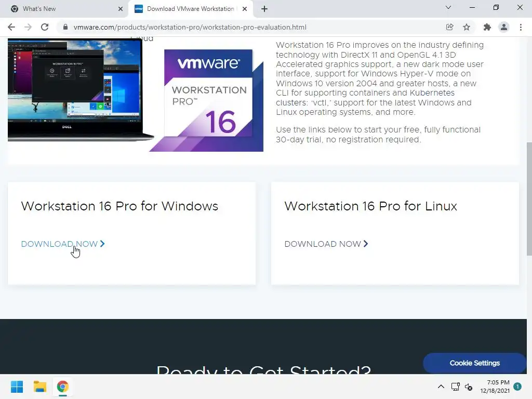The height and width of the screenshot is (399, 532).
Task: Click the 'Workstation 16 Pro for Windows' heading
Action: (119, 206)
